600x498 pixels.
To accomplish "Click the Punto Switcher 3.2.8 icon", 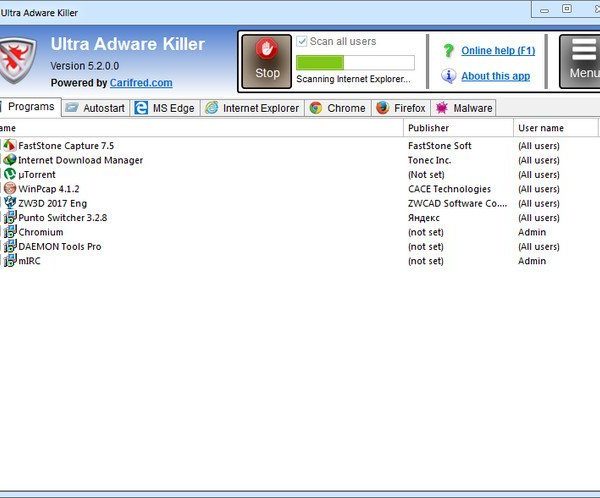I will pyautogui.click(x=10, y=217).
